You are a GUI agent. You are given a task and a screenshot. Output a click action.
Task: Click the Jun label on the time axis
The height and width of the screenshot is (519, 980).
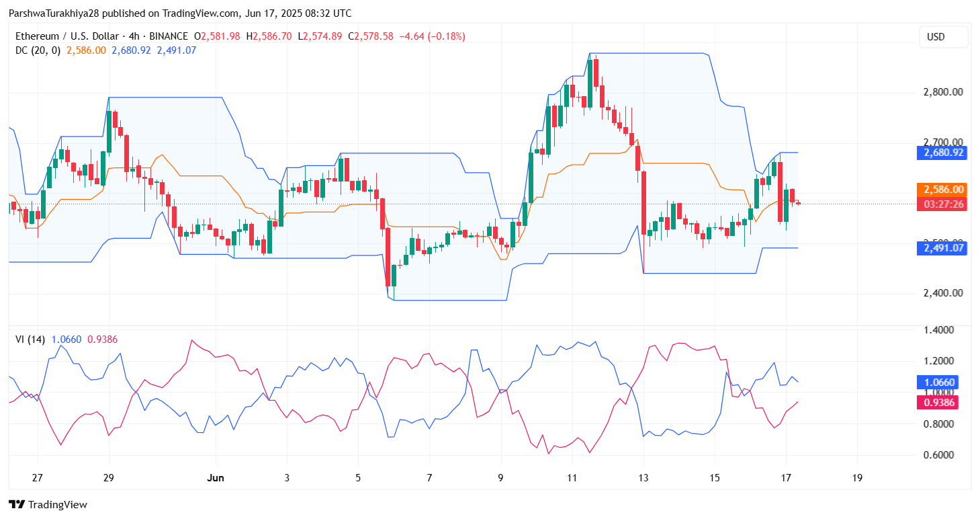(216, 478)
